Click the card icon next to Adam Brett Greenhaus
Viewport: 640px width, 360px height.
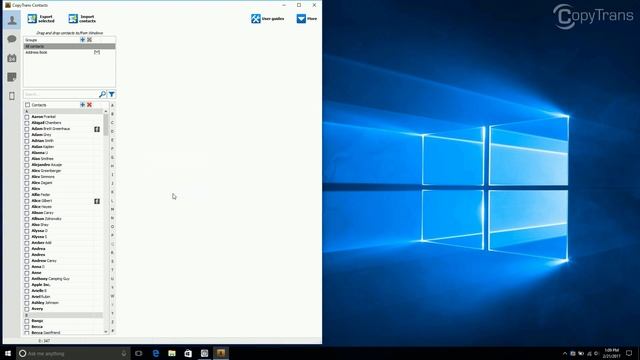(97, 129)
